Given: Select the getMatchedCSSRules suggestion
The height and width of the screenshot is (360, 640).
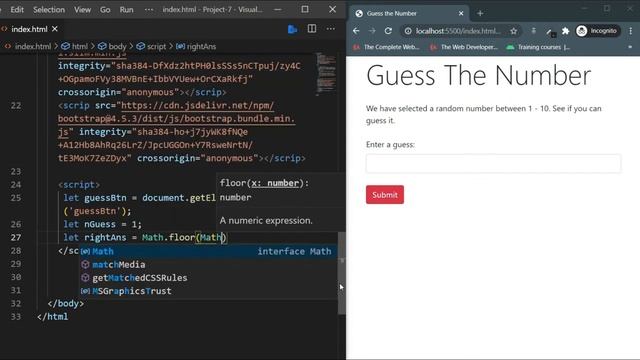Looking at the screenshot, I should point(208,278).
